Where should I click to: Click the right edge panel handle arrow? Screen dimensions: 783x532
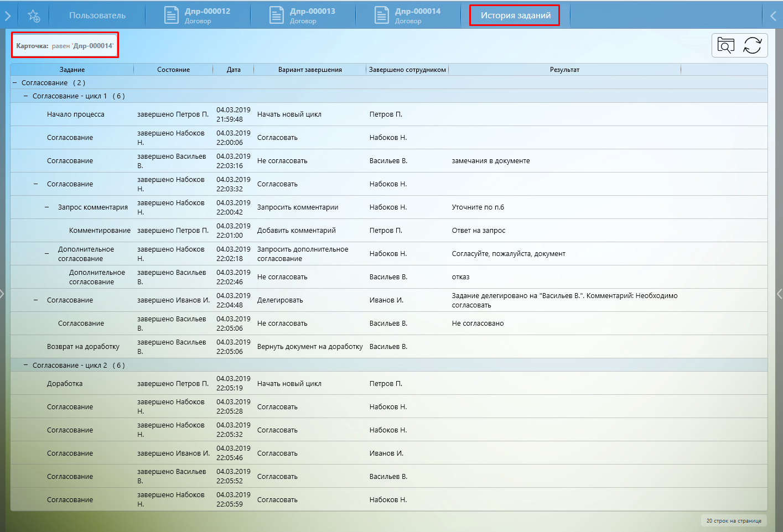click(780, 294)
